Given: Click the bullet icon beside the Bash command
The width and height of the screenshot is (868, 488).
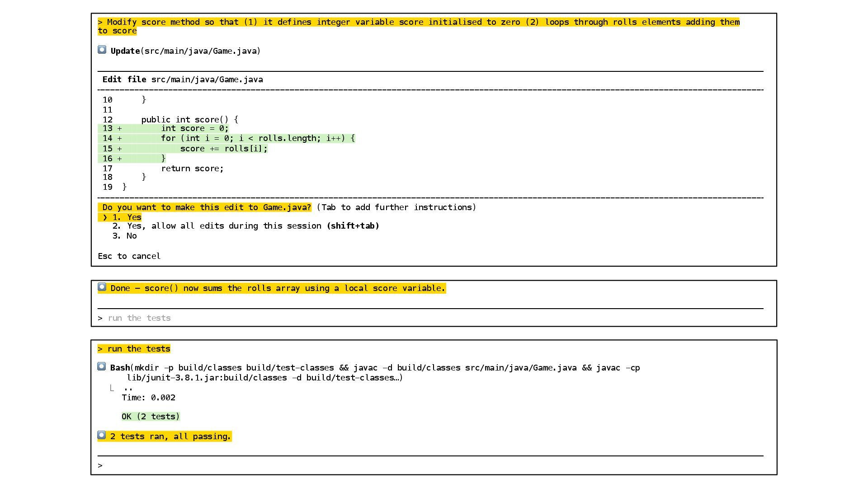Looking at the screenshot, I should 102,366.
